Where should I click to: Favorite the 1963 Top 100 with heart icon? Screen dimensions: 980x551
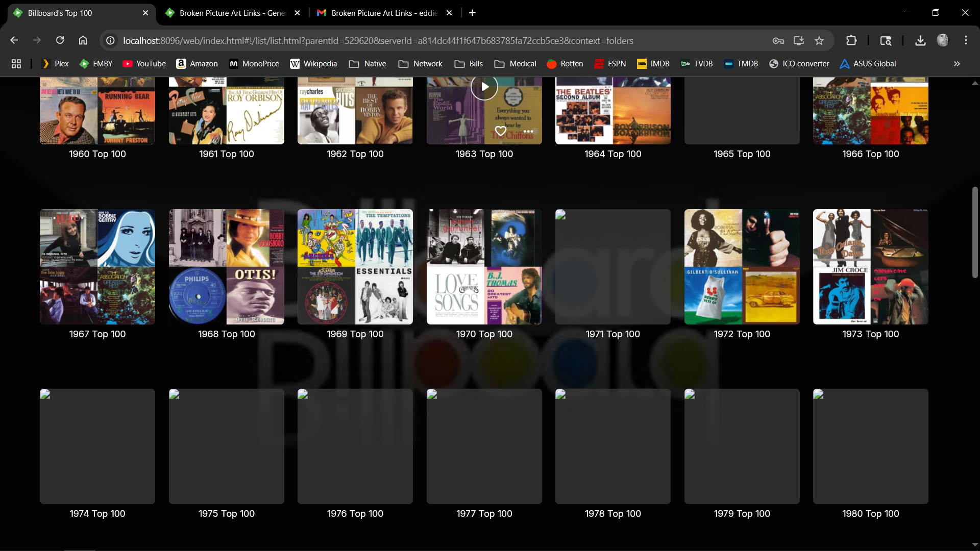[x=501, y=131]
